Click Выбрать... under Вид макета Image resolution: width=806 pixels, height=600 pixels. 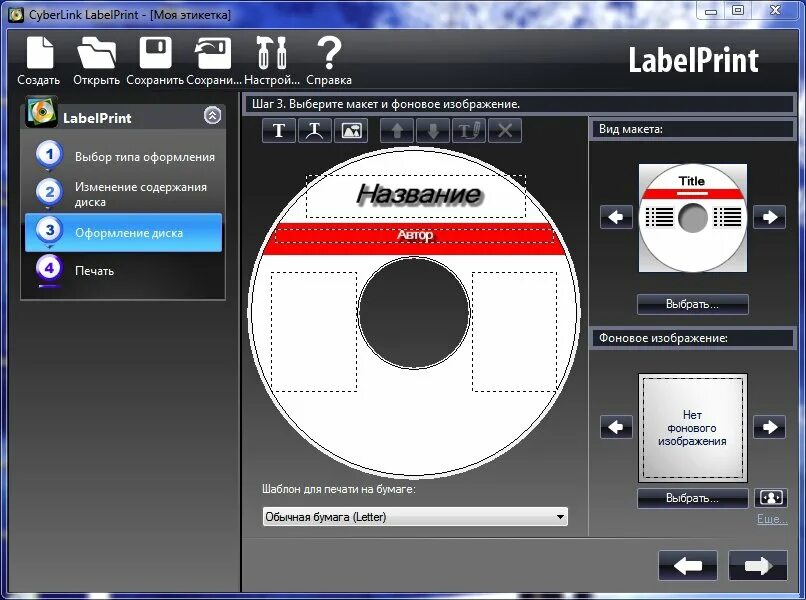tap(692, 304)
